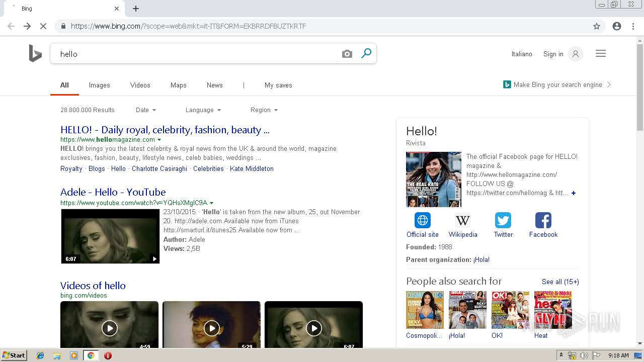Click chevron next to Make Bing your search engine
Screen dimensions: 644x362
pos(609,84)
